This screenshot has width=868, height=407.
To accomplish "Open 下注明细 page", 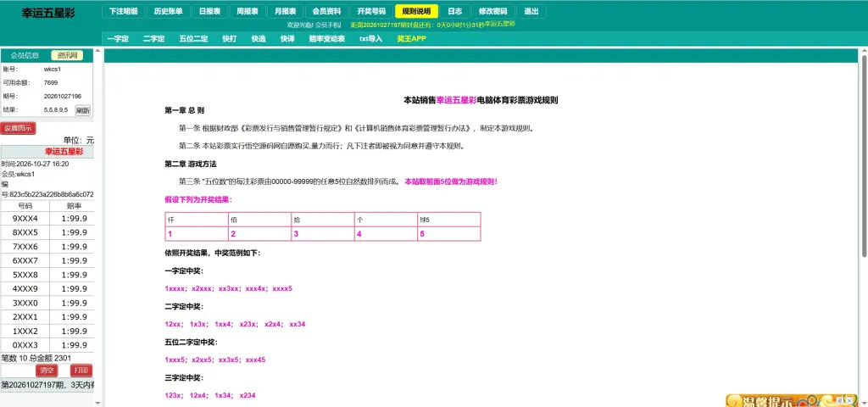I will click(x=124, y=11).
